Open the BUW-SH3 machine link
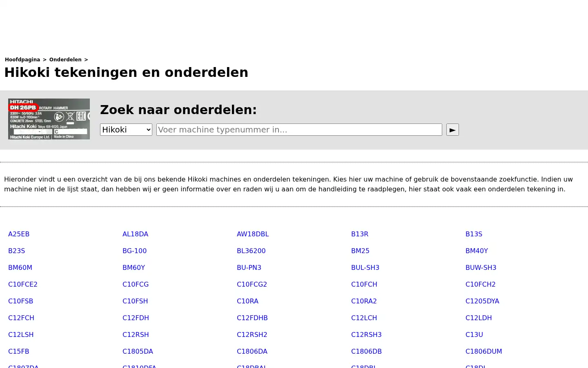The height and width of the screenshot is (368, 588). [481, 268]
